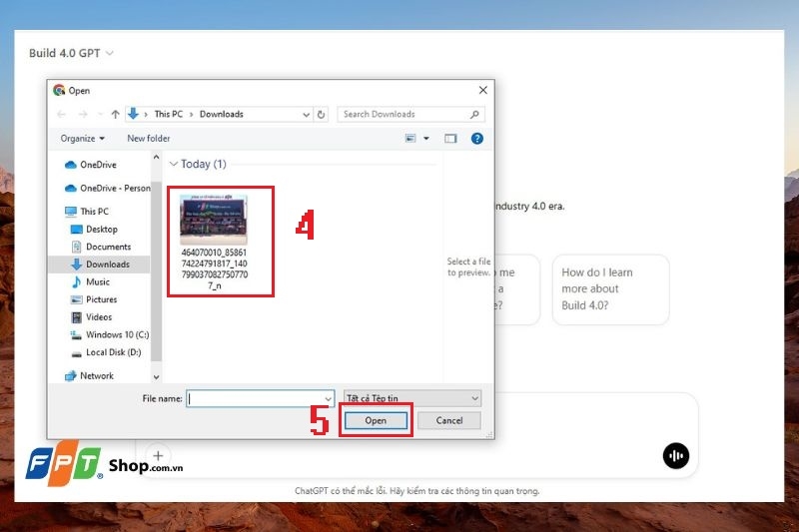Select Downloads in the navigation pane
The height and width of the screenshot is (532, 799).
point(101,265)
